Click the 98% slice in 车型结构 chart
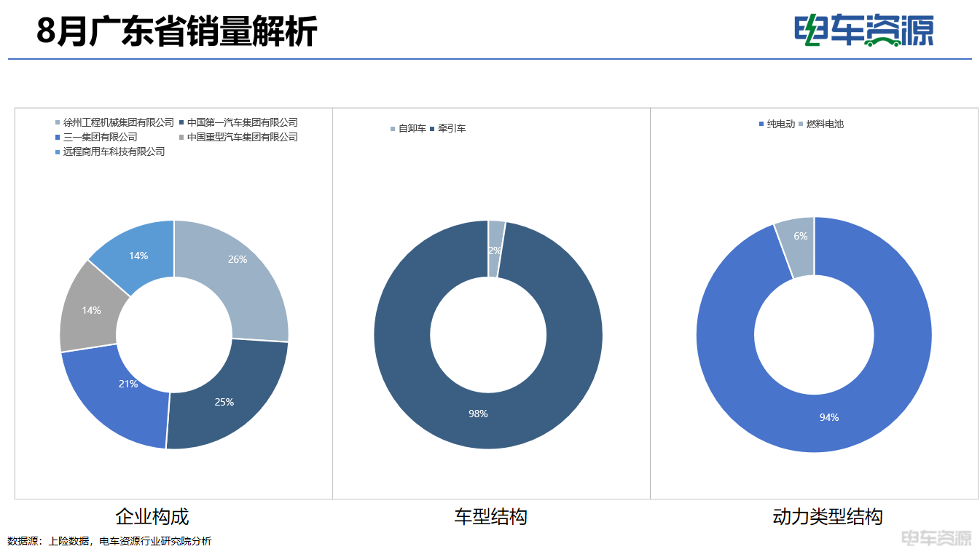Viewport: 980px width, 549px height. pyautogui.click(x=479, y=414)
